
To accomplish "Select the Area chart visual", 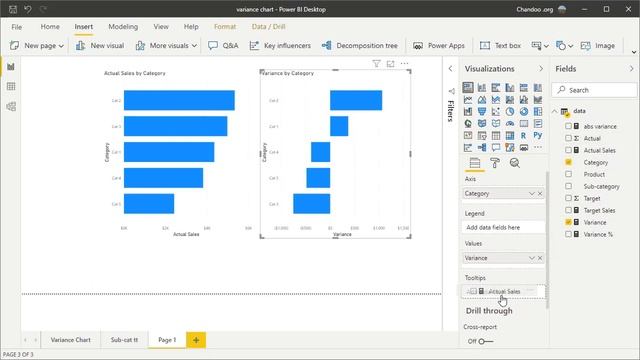I will point(482,100).
